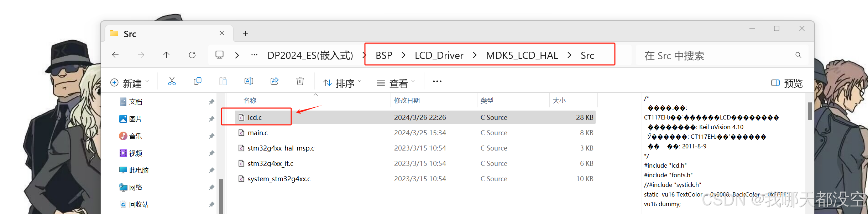Cut the selected file with scissors icon
Image resolution: width=868 pixels, height=214 pixels.
coord(172,82)
